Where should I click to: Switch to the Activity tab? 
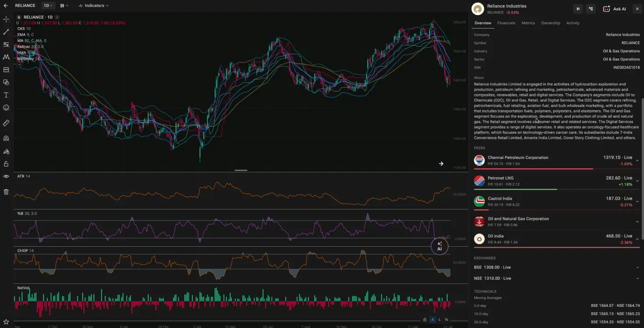pyautogui.click(x=573, y=23)
